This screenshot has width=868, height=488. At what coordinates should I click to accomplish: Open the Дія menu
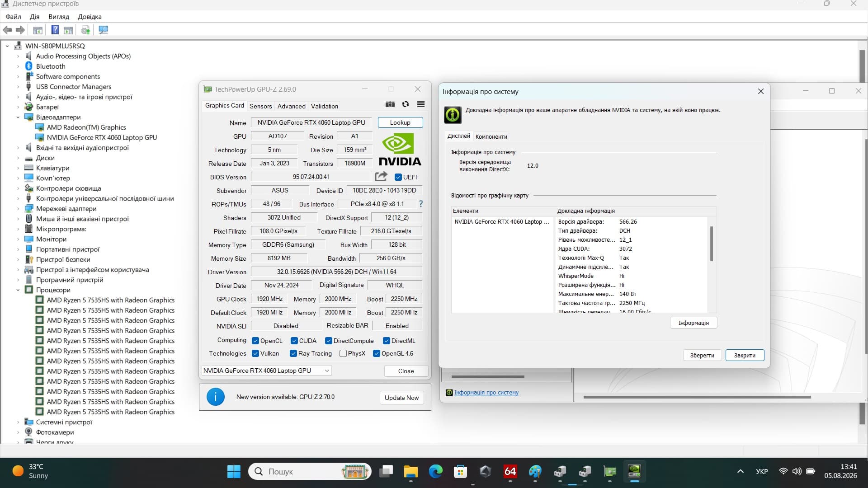pyautogui.click(x=35, y=17)
